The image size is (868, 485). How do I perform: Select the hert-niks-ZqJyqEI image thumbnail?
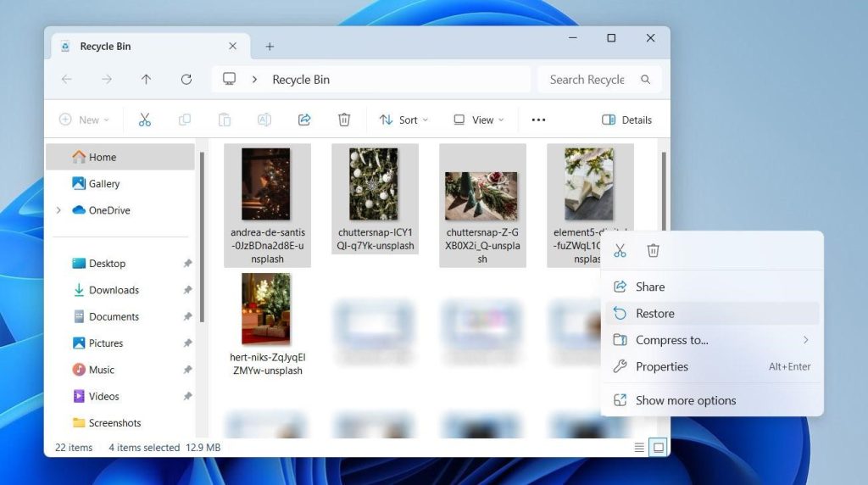tap(266, 309)
